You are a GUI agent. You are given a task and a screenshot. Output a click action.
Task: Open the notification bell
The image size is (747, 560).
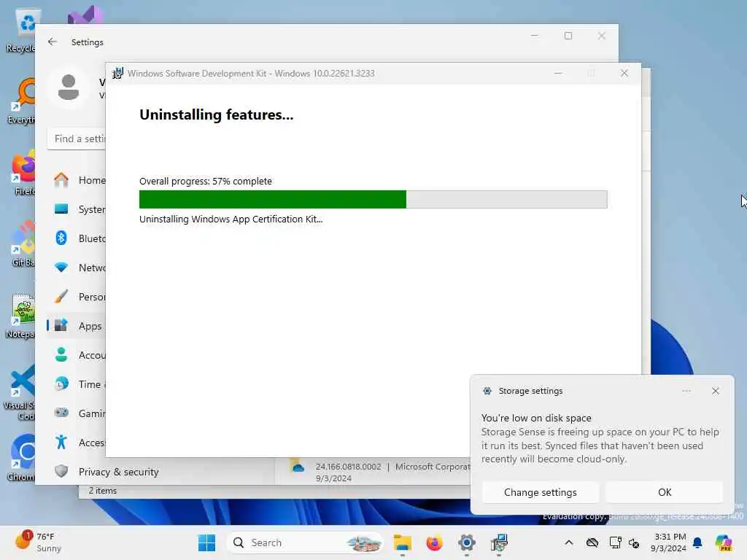(697, 542)
